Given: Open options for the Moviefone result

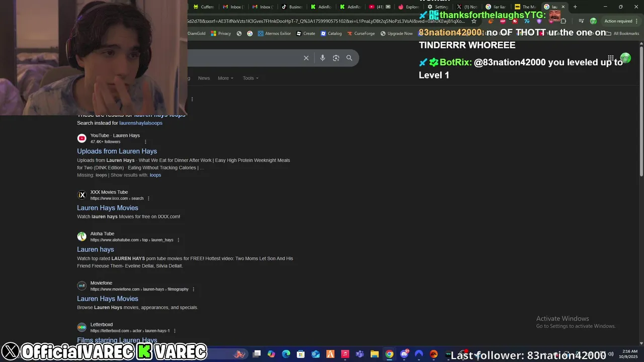Looking at the screenshot, I should 193,290.
